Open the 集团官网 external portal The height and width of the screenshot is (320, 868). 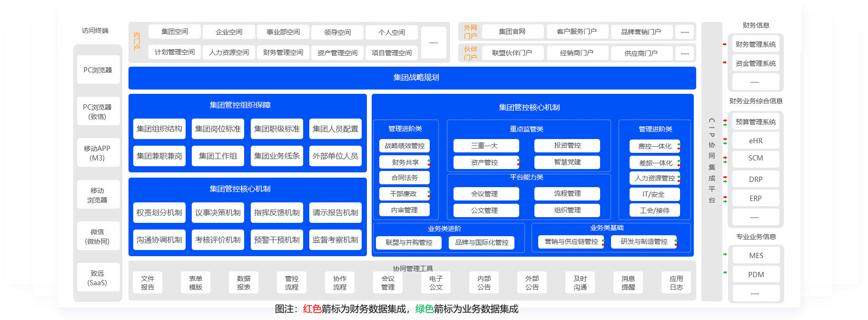click(512, 32)
